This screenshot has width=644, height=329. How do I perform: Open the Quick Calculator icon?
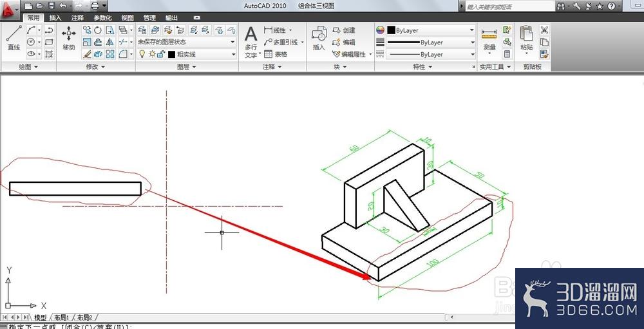pyautogui.click(x=507, y=54)
